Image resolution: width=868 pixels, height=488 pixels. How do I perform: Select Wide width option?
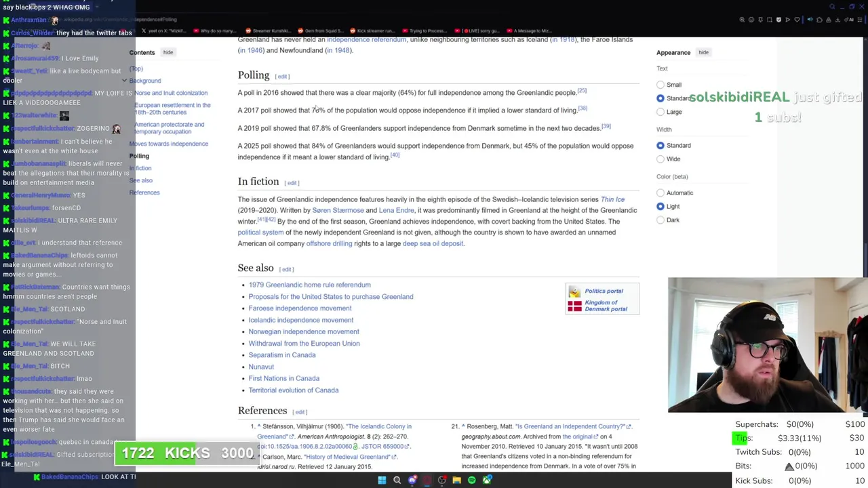pos(660,159)
